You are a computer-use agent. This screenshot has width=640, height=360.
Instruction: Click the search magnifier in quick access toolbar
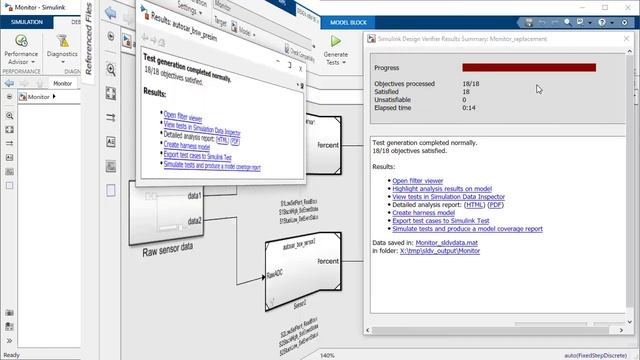click(568, 22)
